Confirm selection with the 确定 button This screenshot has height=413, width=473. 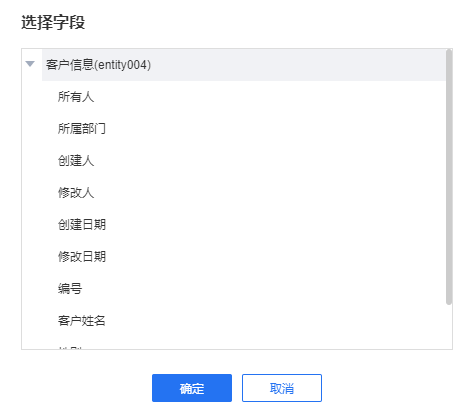pos(192,388)
